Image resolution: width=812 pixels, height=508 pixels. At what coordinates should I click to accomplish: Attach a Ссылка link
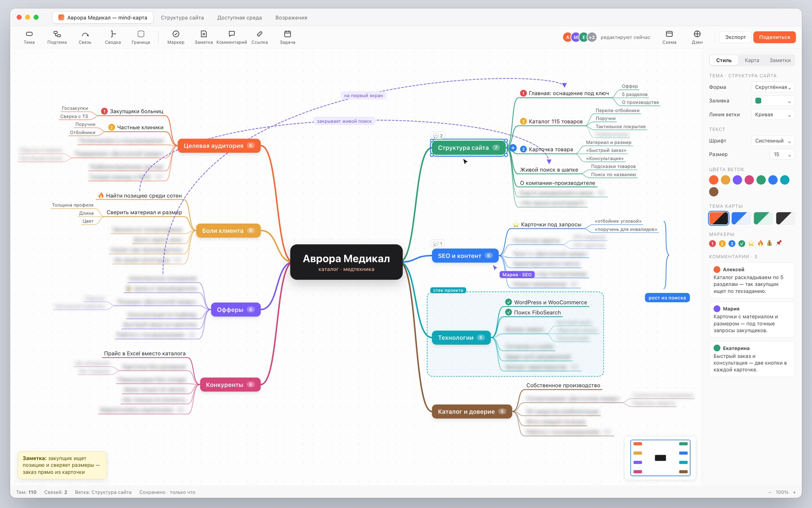point(260,37)
